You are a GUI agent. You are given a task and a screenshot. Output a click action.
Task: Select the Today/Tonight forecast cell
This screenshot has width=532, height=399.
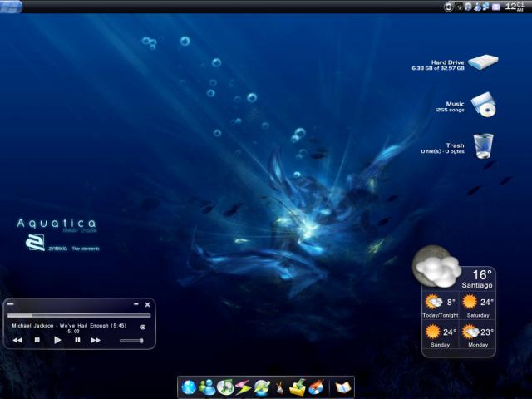tap(440, 306)
